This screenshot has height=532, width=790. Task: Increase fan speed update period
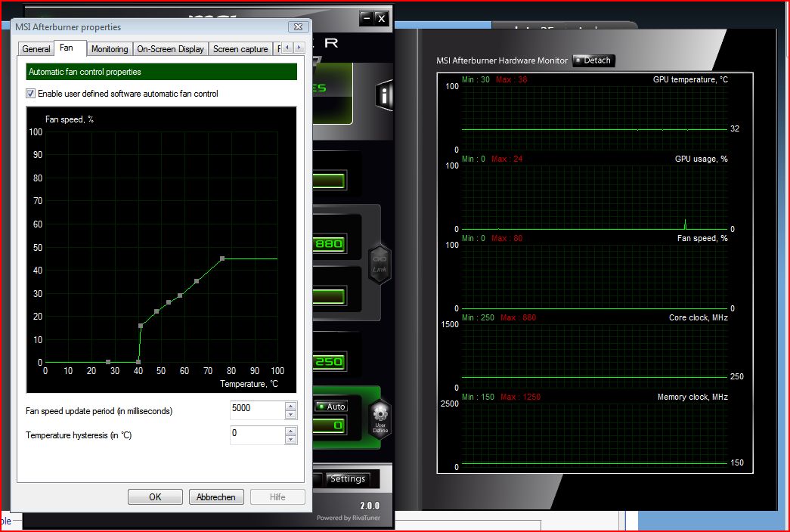click(290, 406)
